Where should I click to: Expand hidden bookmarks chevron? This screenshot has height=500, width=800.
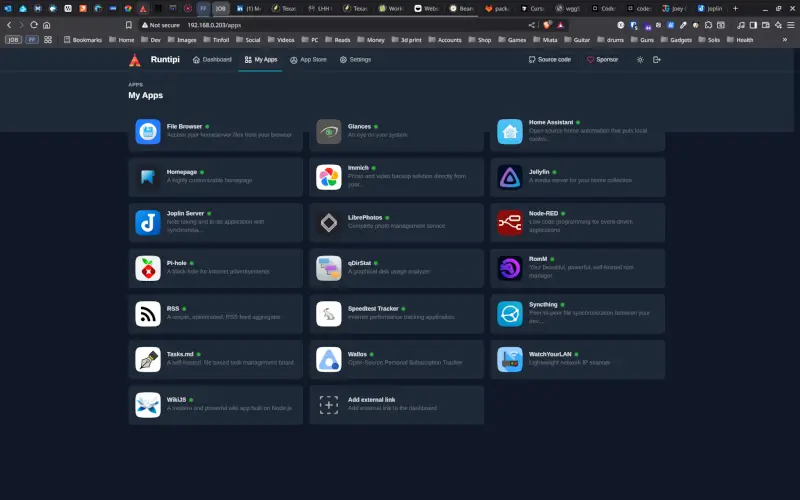pos(785,40)
